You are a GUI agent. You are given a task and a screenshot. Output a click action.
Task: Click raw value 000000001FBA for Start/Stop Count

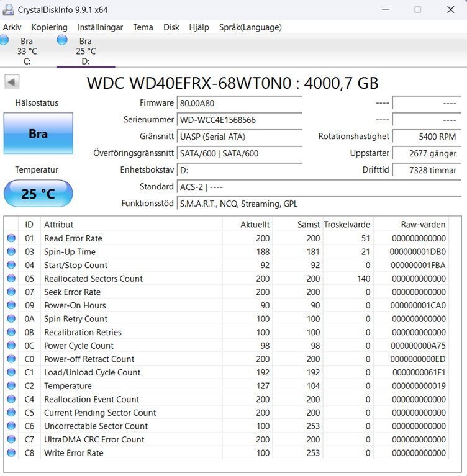(x=418, y=265)
